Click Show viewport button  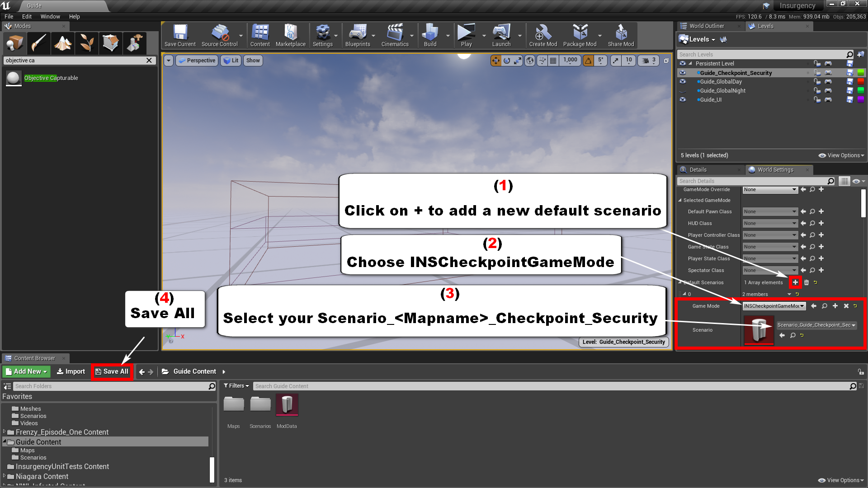coord(253,60)
